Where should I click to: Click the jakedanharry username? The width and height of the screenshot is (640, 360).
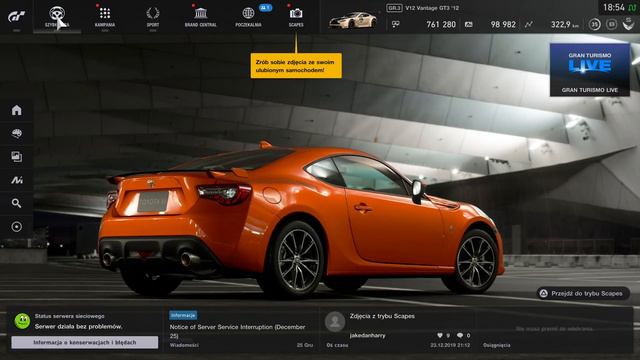pyautogui.click(x=367, y=336)
